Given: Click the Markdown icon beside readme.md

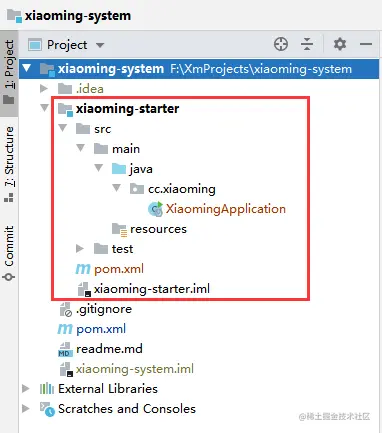Looking at the screenshot, I should [65, 349].
